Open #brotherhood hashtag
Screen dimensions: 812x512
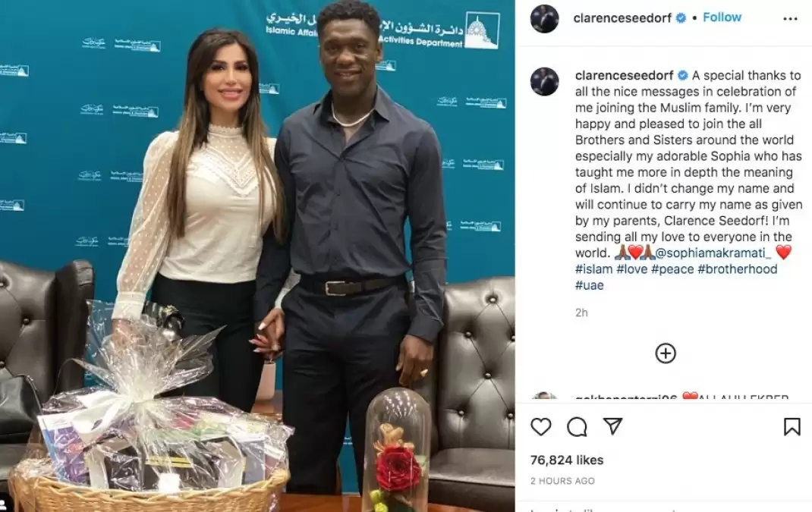click(x=738, y=269)
